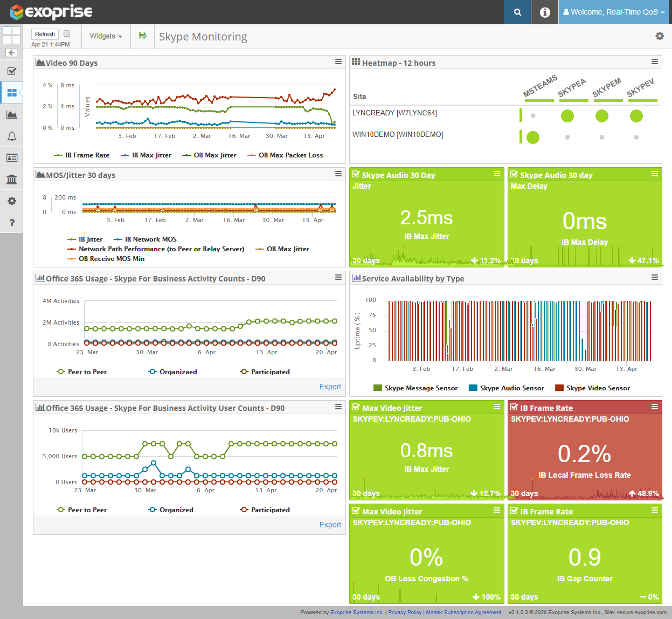Open Skype Audio 30 Day Jitter tile menu
672x619 pixels.
(497, 174)
